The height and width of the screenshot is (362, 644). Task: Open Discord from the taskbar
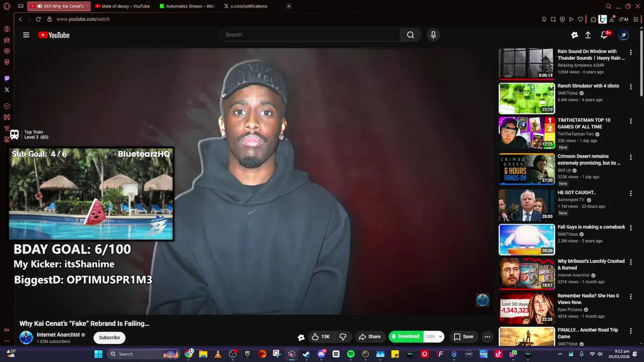pos(321,354)
